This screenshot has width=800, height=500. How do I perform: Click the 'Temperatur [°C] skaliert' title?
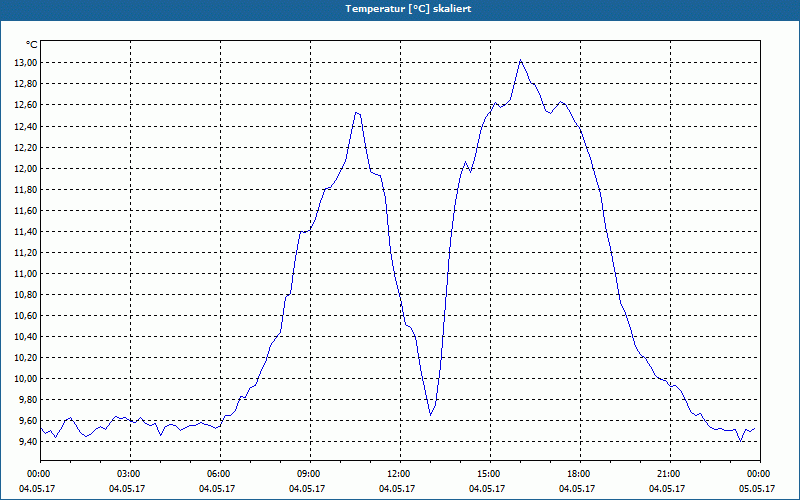[408, 9]
